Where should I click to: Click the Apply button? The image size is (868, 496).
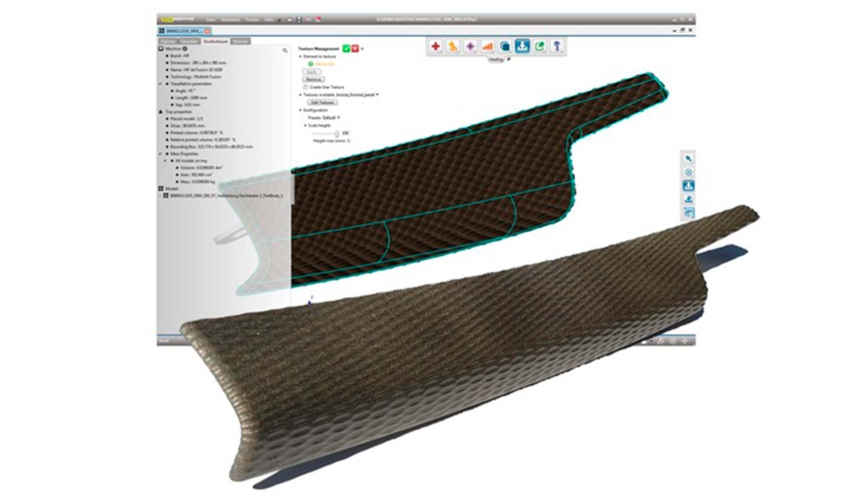pos(311,72)
